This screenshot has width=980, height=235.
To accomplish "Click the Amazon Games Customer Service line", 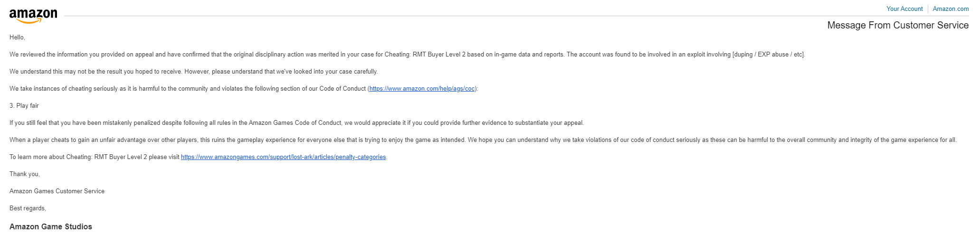I will (57, 191).
